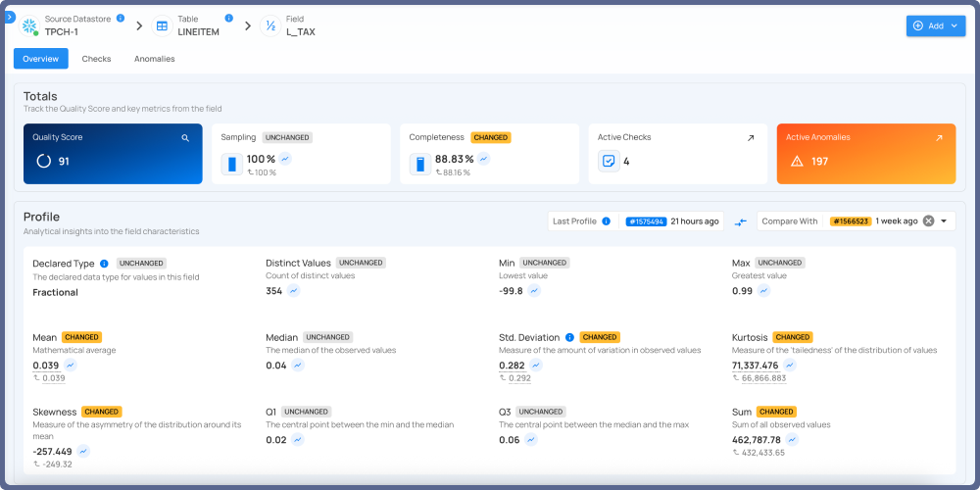Switch to the Overview tab

[x=40, y=59]
